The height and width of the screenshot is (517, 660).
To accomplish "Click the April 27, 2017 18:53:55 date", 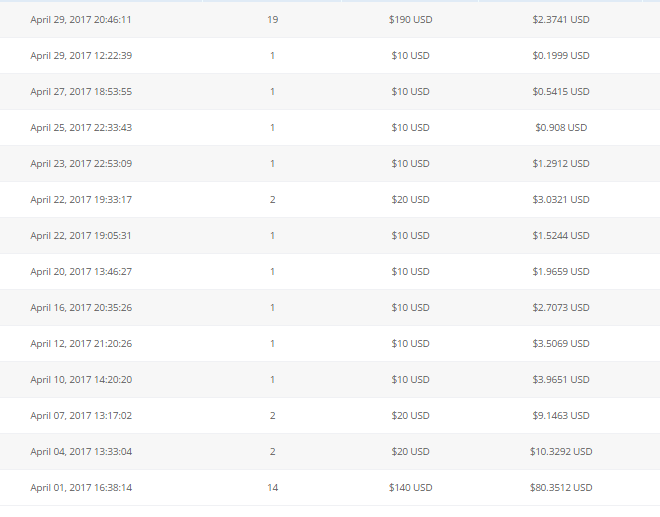I will (x=81, y=92).
